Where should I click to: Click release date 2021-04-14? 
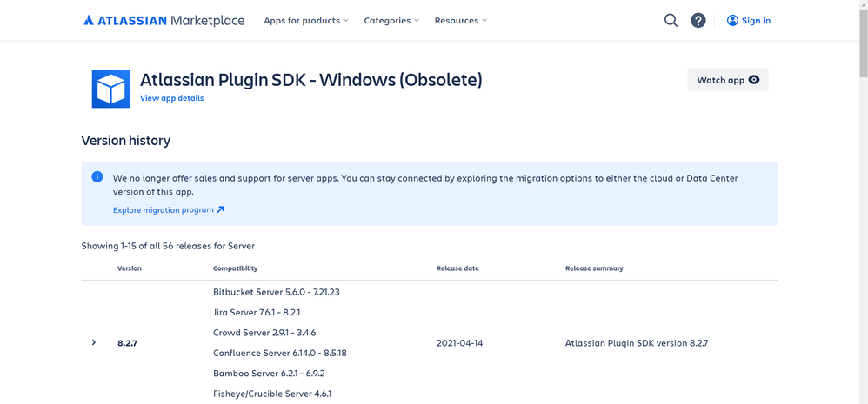click(x=459, y=343)
